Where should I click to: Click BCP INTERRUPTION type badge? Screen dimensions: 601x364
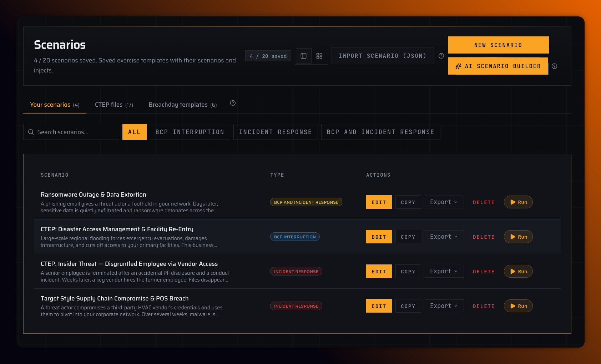click(295, 237)
